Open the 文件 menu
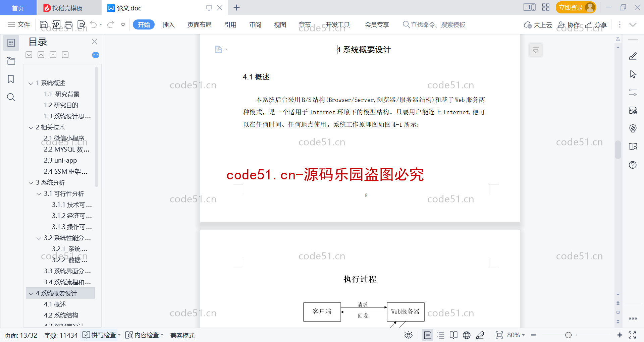The height and width of the screenshot is (342, 644). pos(19,24)
